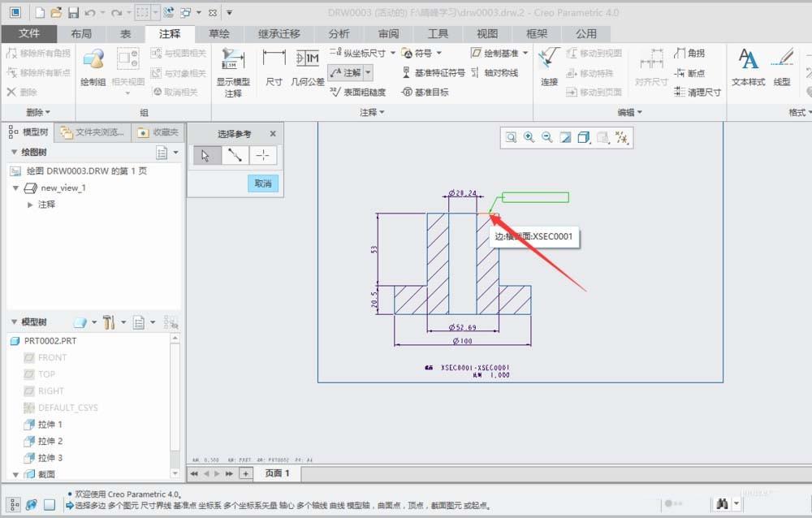Click the 页面 1 page button

click(x=276, y=473)
